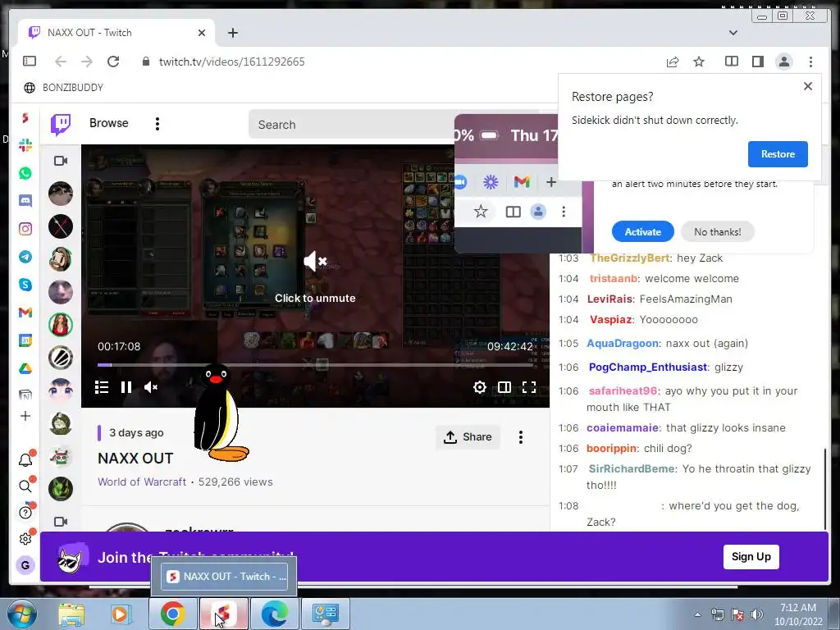Open Google Chrome from the taskbar

coord(172,614)
